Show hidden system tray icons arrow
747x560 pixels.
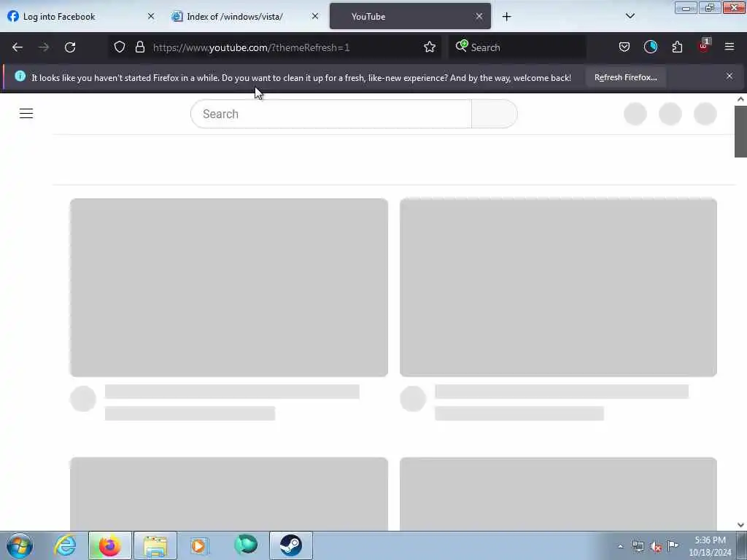(620, 546)
